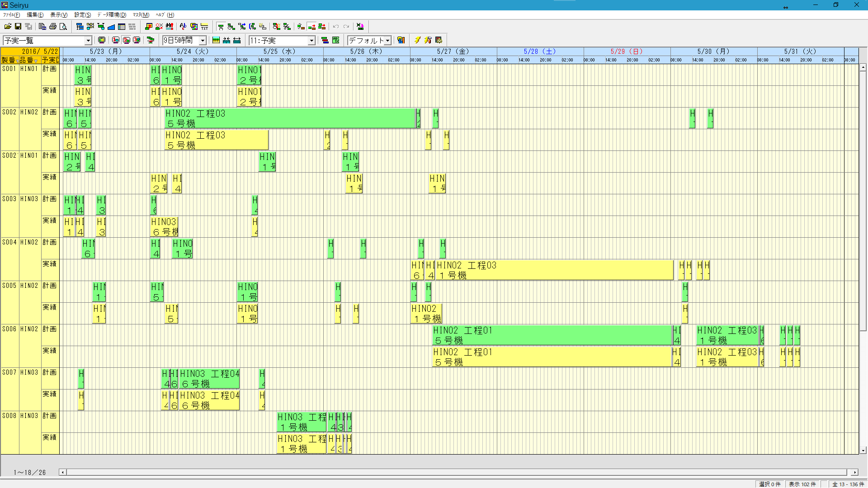Screen dimensions: 868x488
Task: Click the 5/28 (土) date header
Action: [540, 52]
